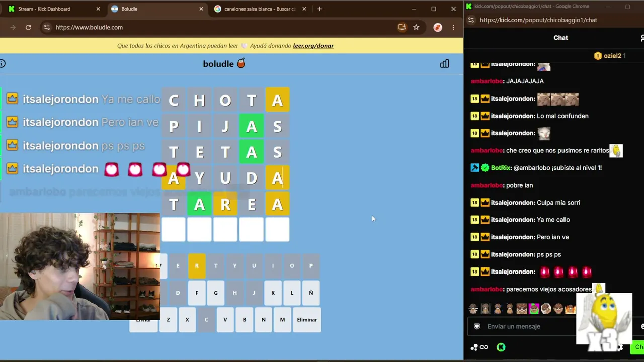Click the Chrome profile avatar
Viewport: 644px width, 362px height.
point(438,27)
